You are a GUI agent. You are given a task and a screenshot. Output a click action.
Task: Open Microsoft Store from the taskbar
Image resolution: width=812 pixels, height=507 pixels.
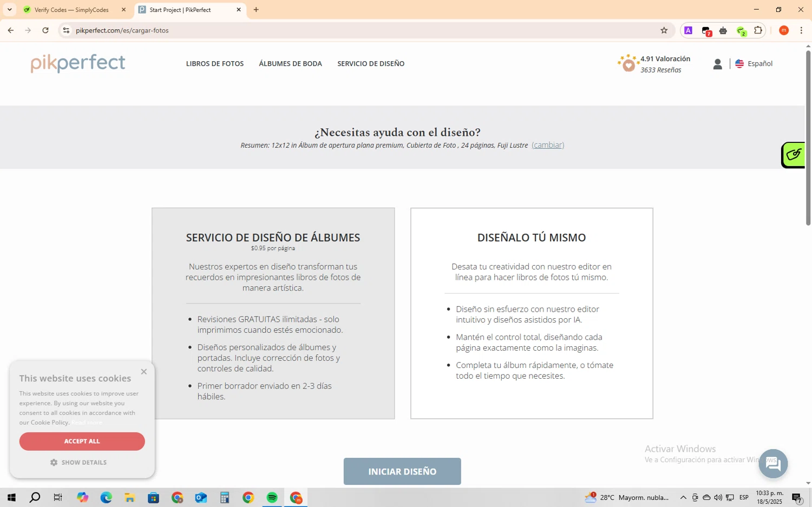(153, 498)
